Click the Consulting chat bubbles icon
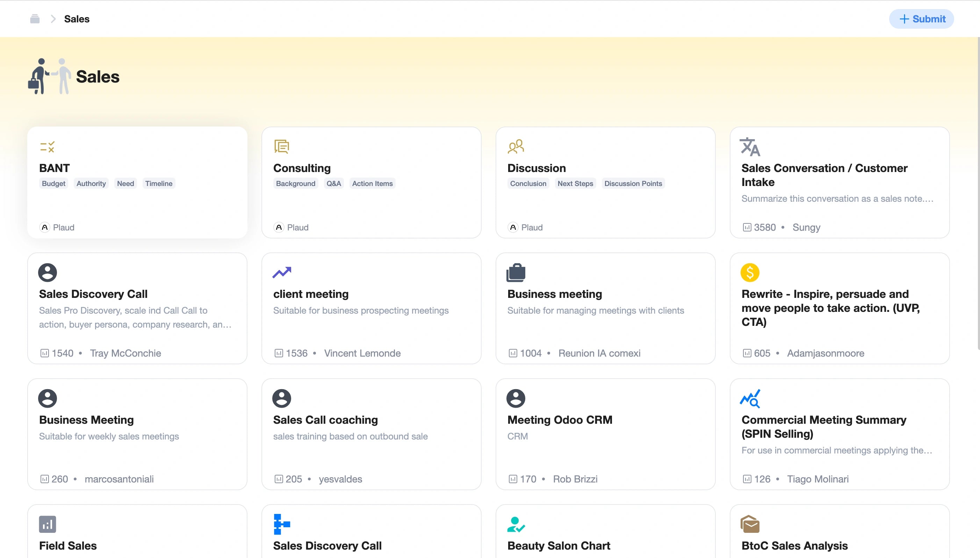This screenshot has width=980, height=558. pos(282,146)
